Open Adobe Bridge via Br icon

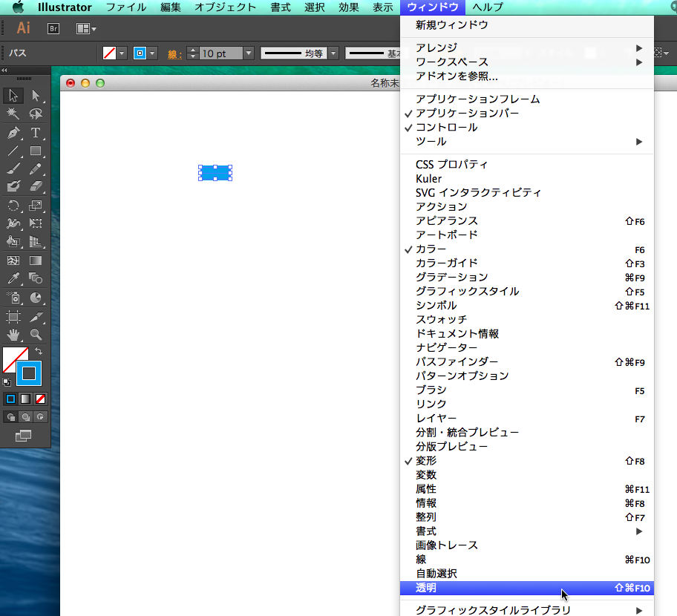[53, 28]
